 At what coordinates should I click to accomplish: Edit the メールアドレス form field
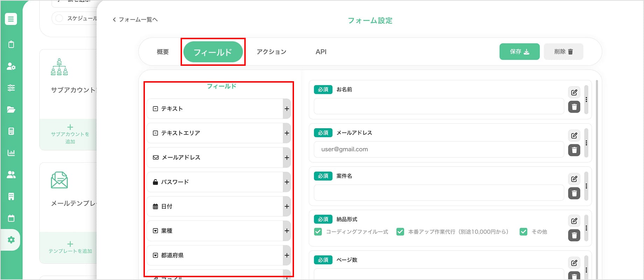(x=574, y=135)
